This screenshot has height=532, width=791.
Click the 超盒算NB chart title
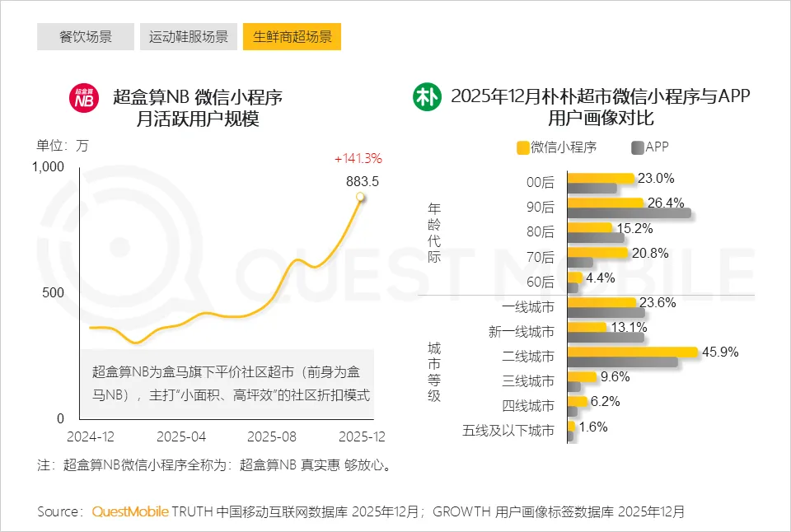click(x=198, y=108)
